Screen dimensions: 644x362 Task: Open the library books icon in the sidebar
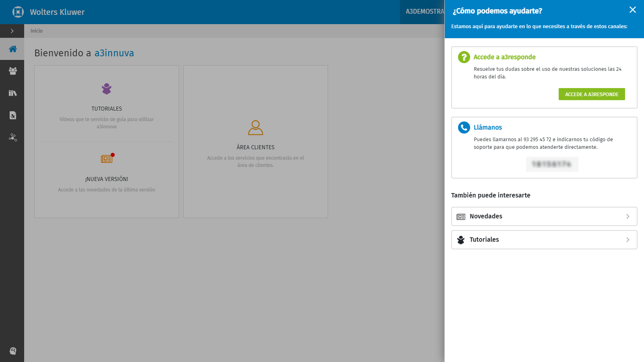click(x=12, y=93)
